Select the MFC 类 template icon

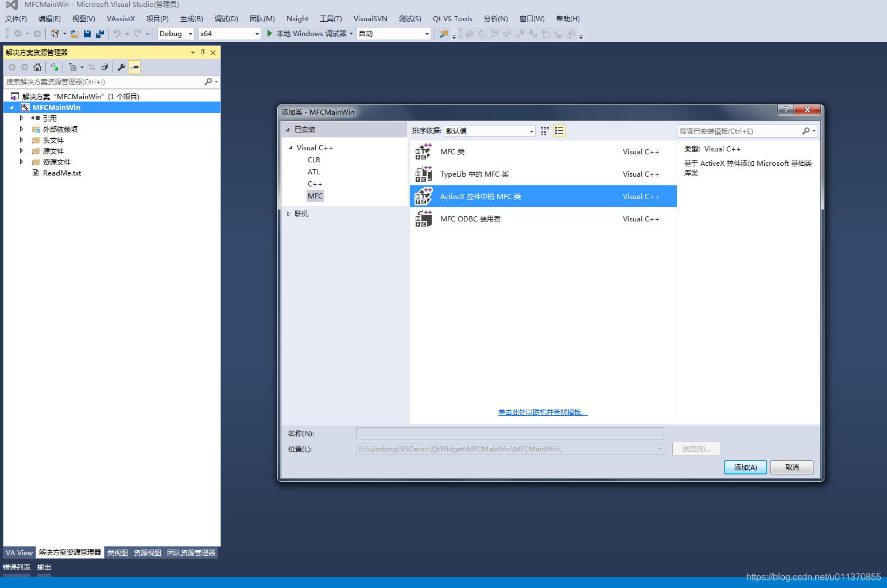[x=424, y=151]
